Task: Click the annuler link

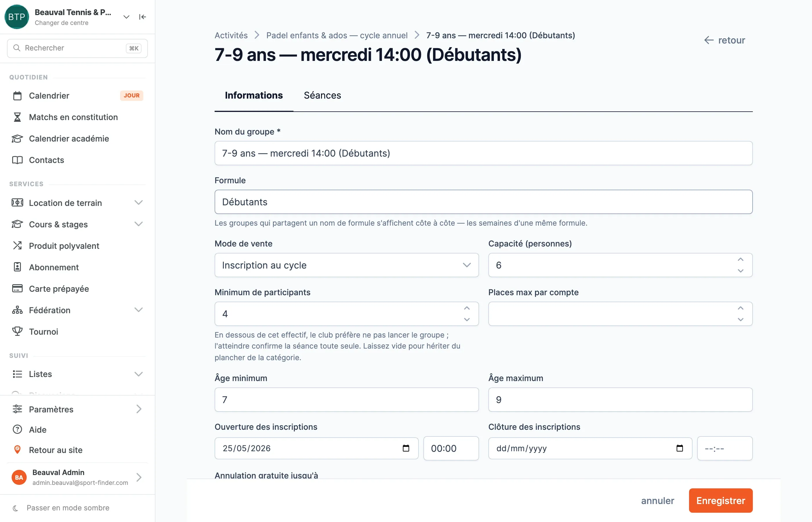Action: pyautogui.click(x=657, y=501)
